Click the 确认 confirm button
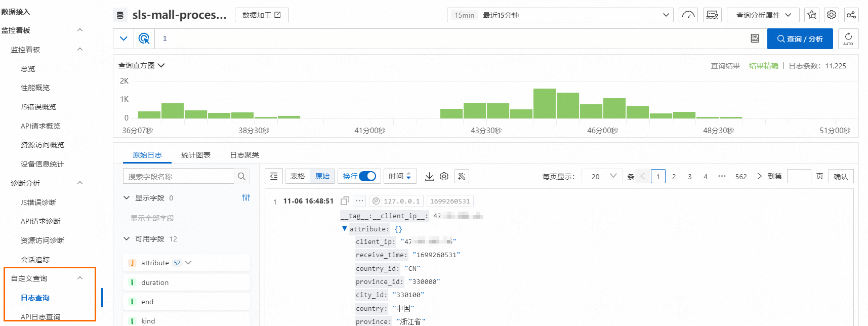 pos(841,176)
